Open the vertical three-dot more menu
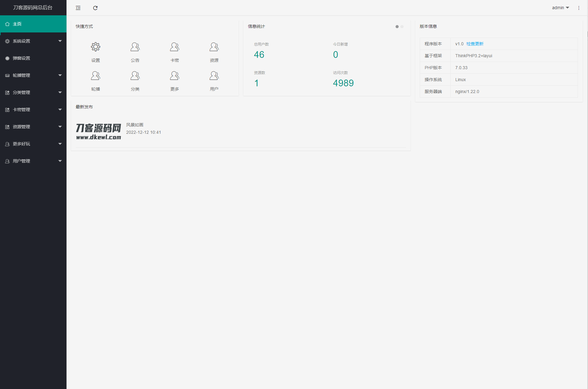Viewport: 588px width, 389px height. point(579,8)
